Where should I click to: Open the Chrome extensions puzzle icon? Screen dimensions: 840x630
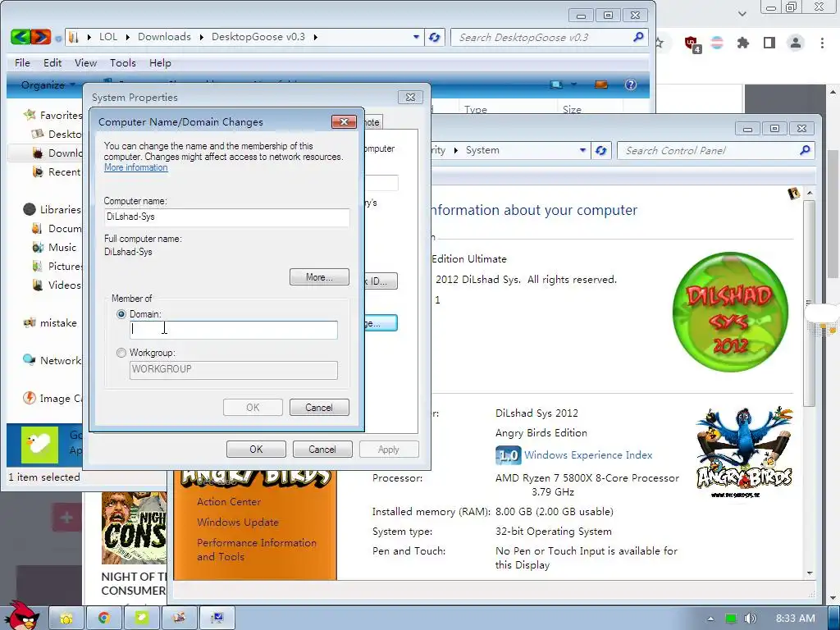pos(743,43)
